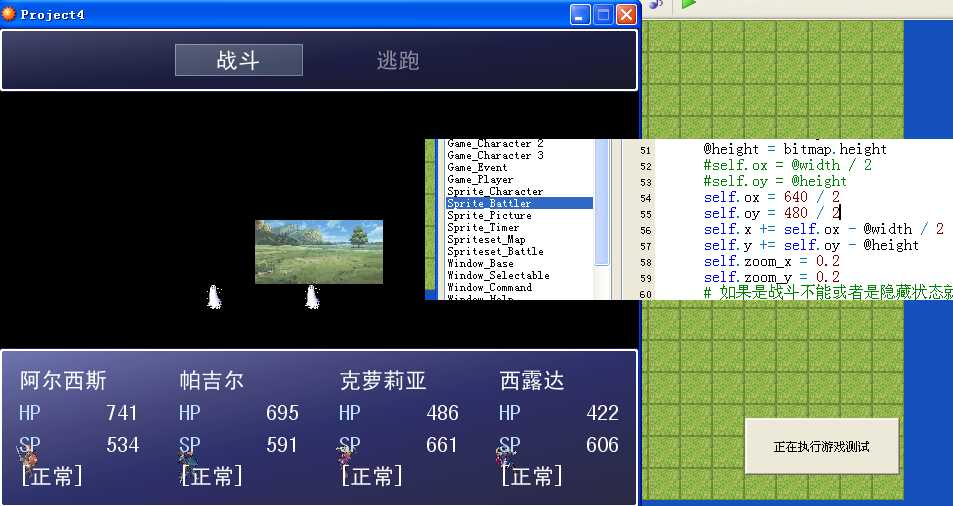Click the Chinese comment on line 60
The height and width of the screenshot is (506, 953).
pos(828,293)
